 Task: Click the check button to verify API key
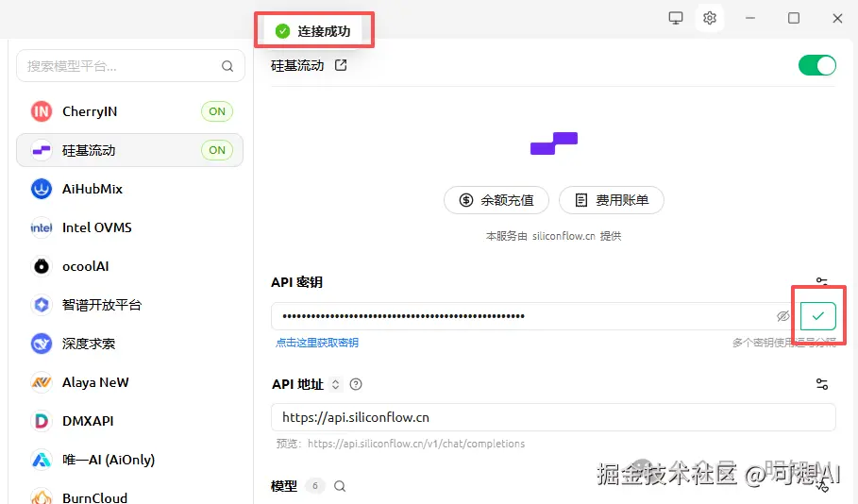pyautogui.click(x=818, y=316)
